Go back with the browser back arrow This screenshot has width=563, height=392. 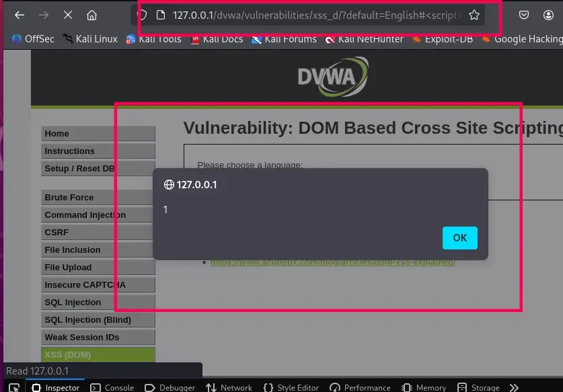(20, 15)
